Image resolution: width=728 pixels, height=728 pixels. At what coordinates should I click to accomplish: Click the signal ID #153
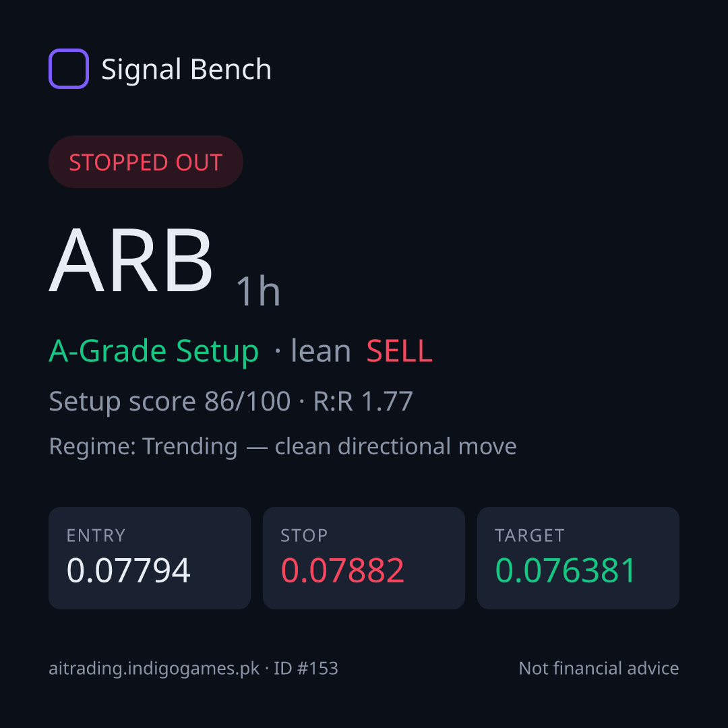tap(305, 668)
